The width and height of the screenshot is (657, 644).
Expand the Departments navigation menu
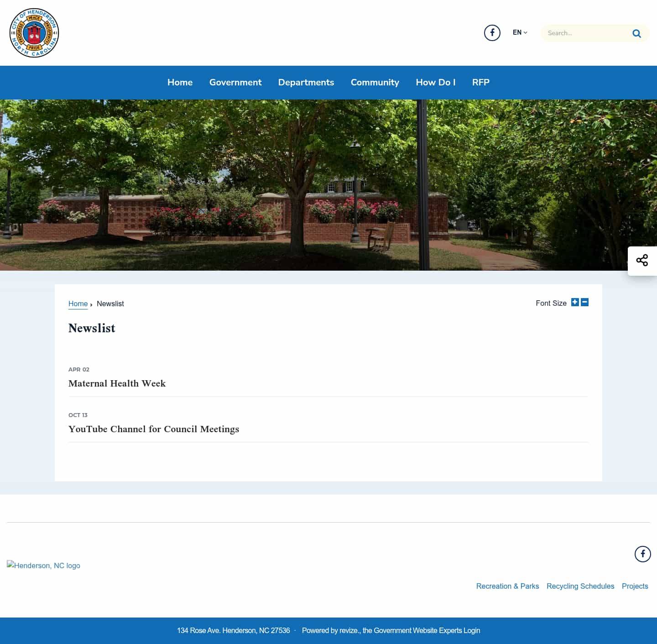306,82
